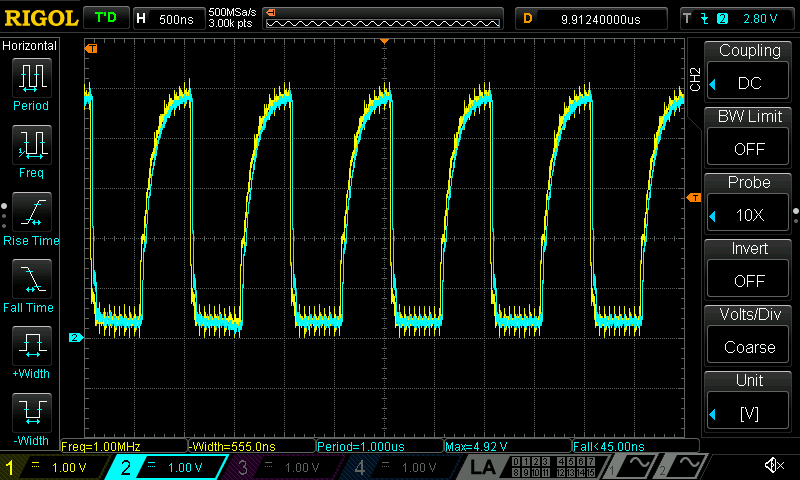Select the channel 2 tab

point(168,467)
